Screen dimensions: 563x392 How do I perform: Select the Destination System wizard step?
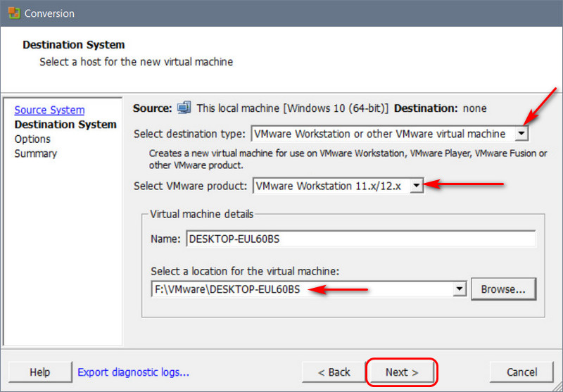65,125
